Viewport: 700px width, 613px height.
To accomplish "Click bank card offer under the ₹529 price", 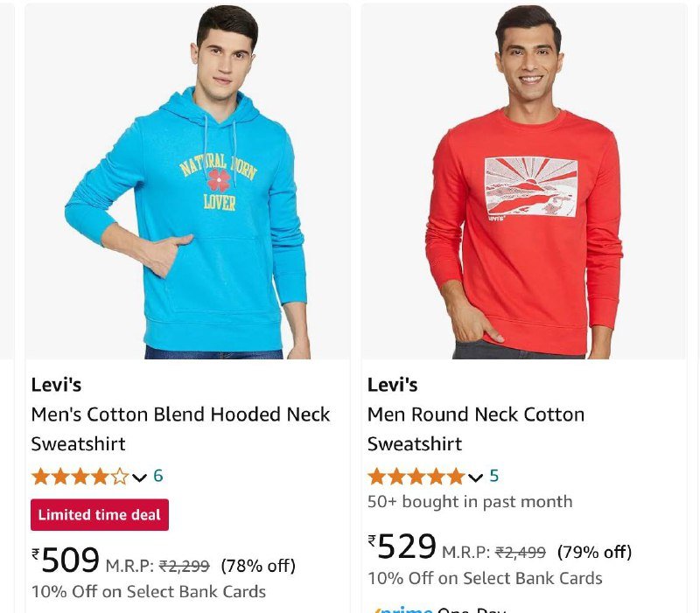I will tap(484, 579).
